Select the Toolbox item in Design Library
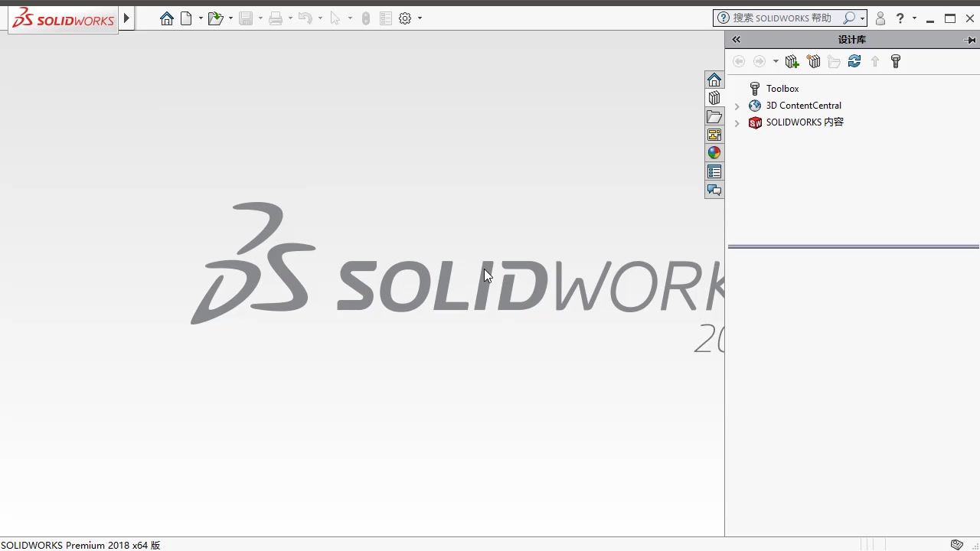Image resolution: width=980 pixels, height=551 pixels. point(782,88)
